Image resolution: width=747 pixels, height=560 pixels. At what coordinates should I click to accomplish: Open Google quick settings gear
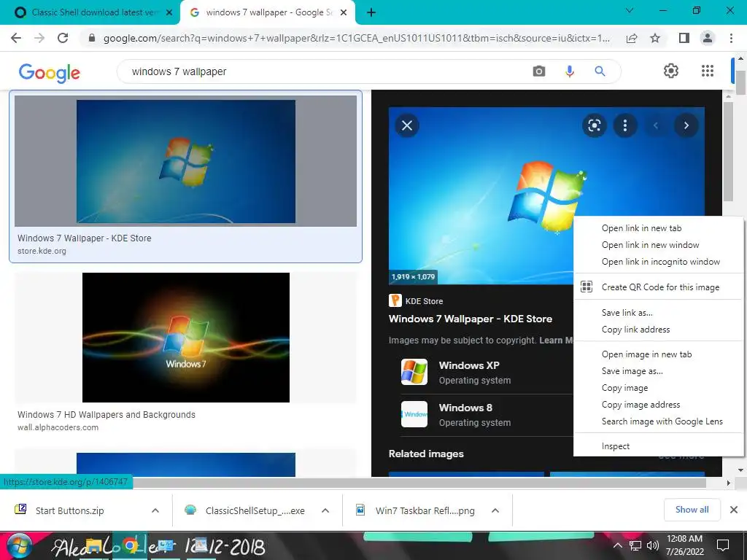[671, 71]
